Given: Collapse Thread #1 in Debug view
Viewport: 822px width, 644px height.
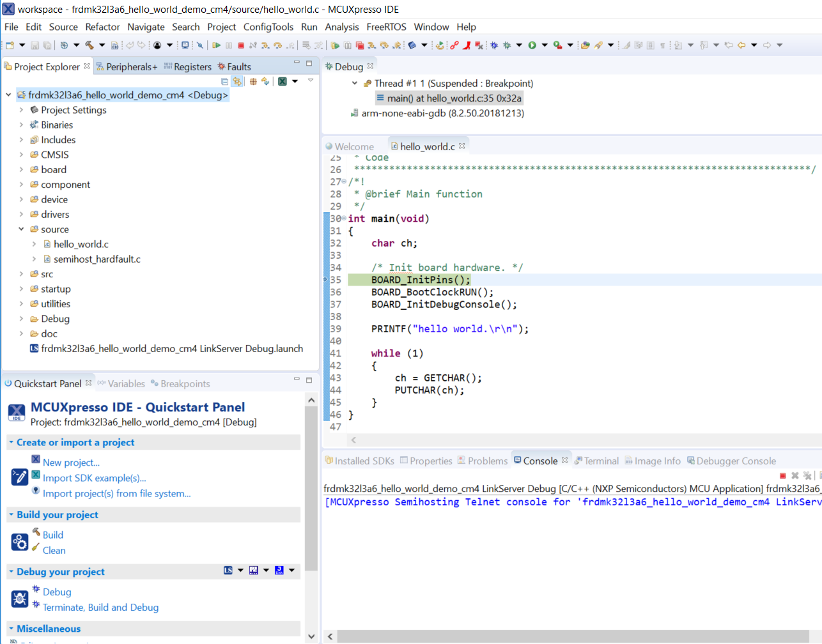Looking at the screenshot, I should (355, 83).
